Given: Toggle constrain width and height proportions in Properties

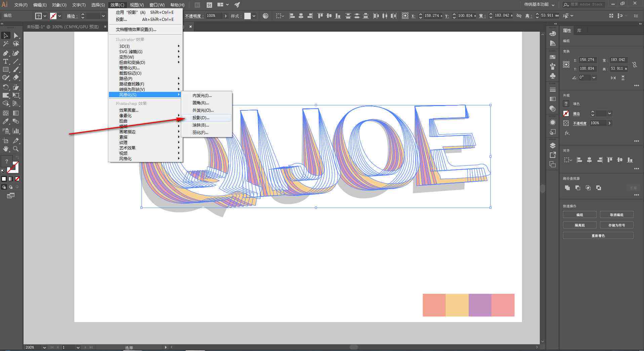Looking at the screenshot, I should point(635,64).
